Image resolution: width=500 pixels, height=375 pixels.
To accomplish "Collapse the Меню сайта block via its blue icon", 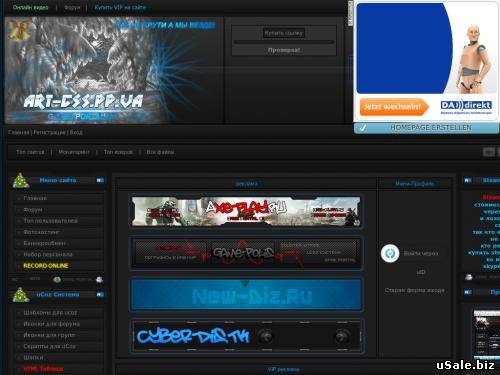I will click(x=100, y=180).
